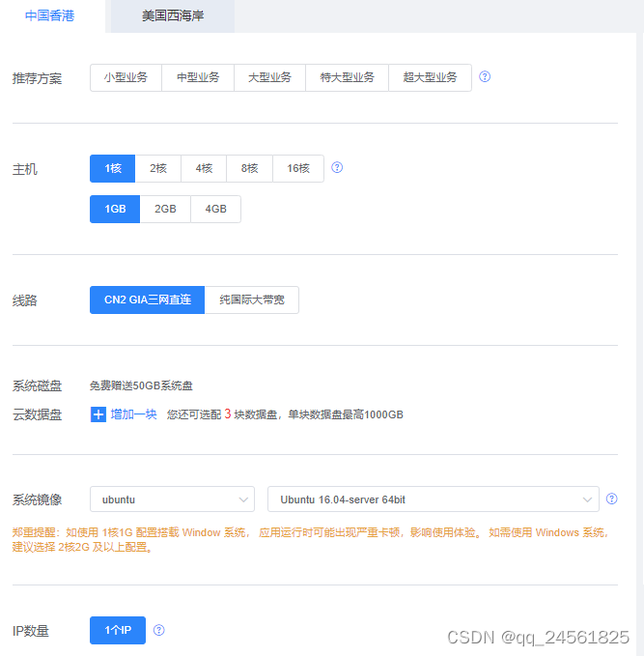Click 免费赠送50GB系统盘 text
This screenshot has width=644, height=656.
[x=141, y=385]
